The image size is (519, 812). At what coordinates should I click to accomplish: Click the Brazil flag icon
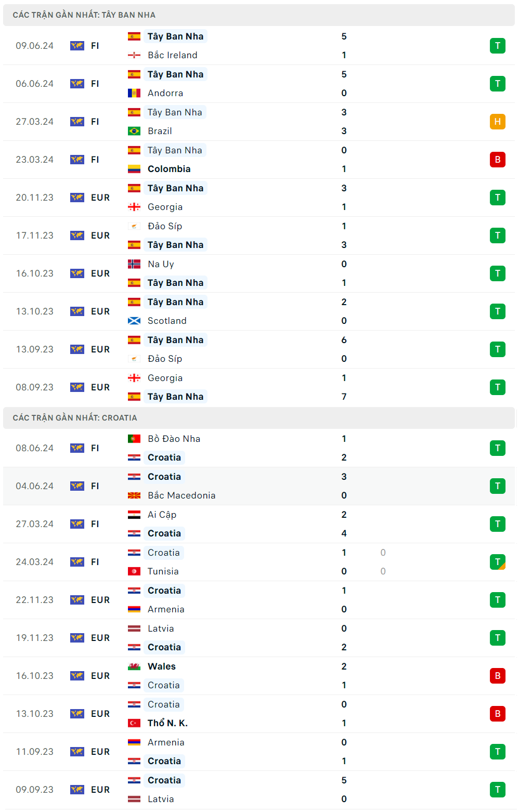pos(134,131)
